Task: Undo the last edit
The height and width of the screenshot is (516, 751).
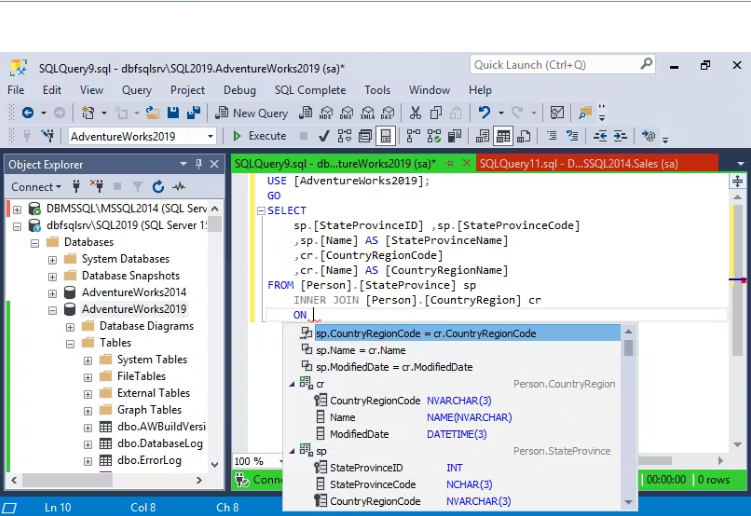Action: click(484, 113)
